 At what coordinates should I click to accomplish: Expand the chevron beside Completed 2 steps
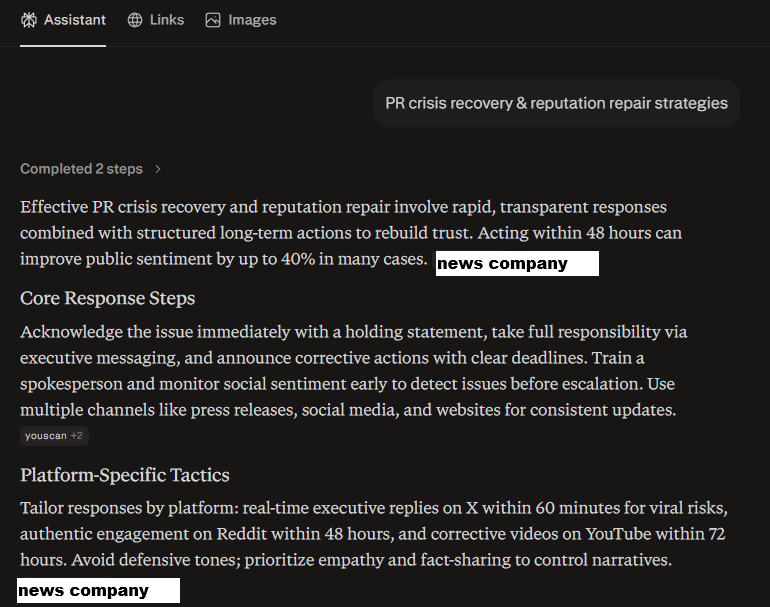[158, 169]
